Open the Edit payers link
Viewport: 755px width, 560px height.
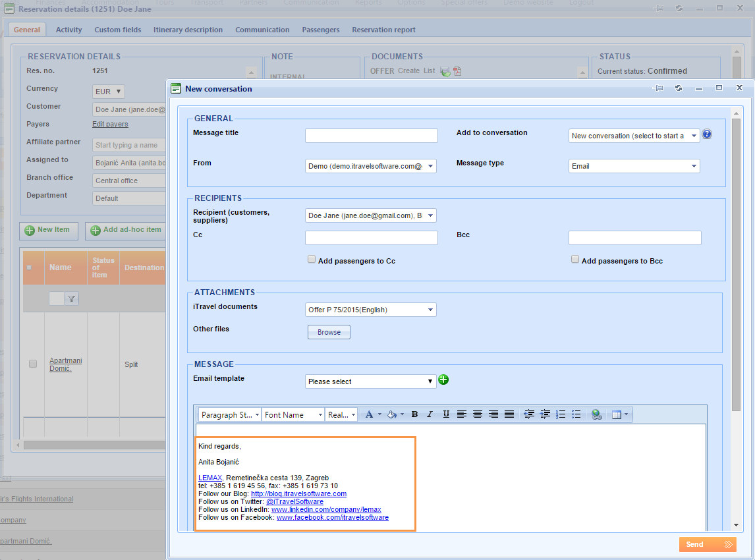point(110,125)
